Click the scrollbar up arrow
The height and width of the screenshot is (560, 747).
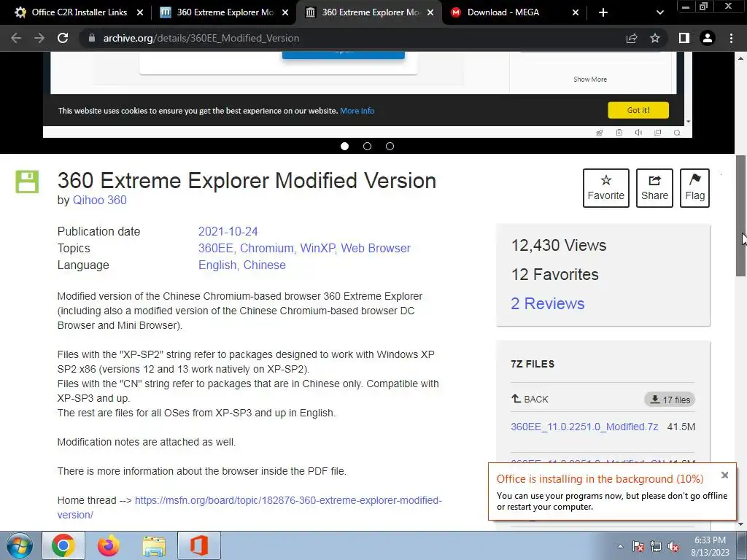[x=740, y=58]
